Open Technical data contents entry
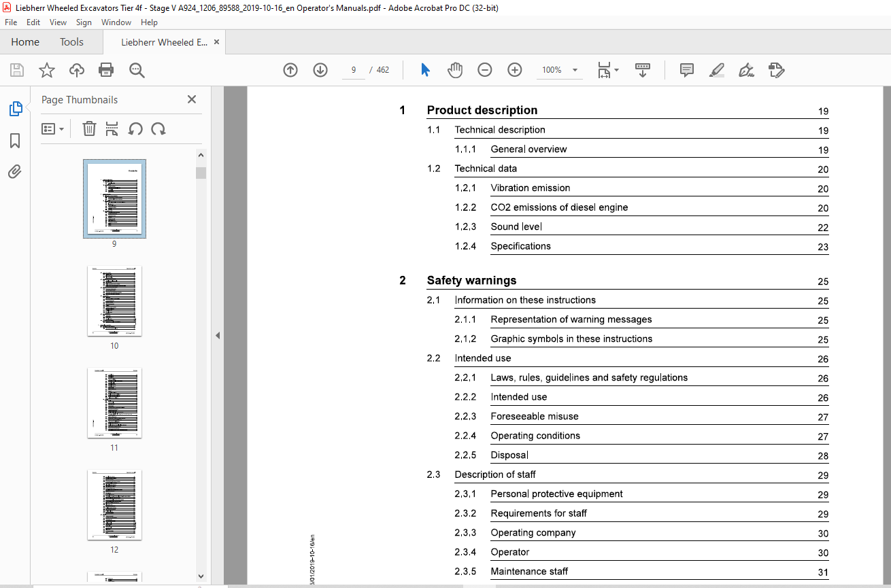Viewport: 891px width, 588px height. [486, 169]
